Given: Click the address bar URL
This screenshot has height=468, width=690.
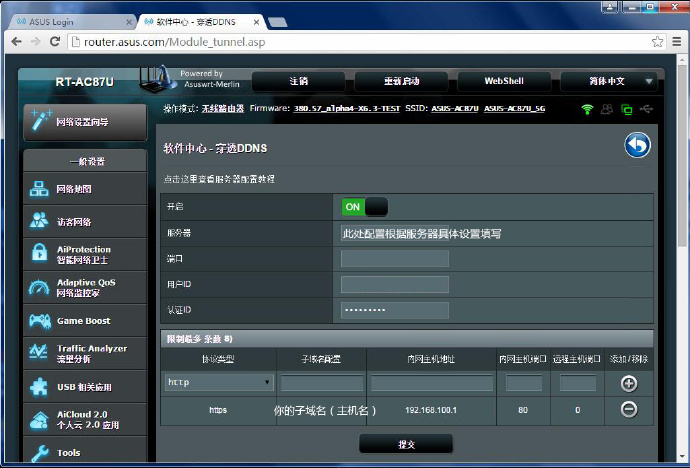Looking at the screenshot, I should click(x=175, y=42).
